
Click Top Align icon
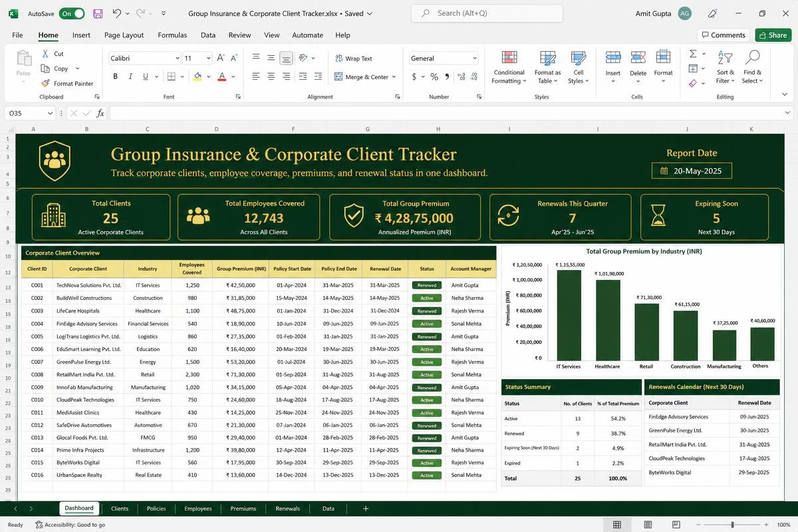(255, 58)
